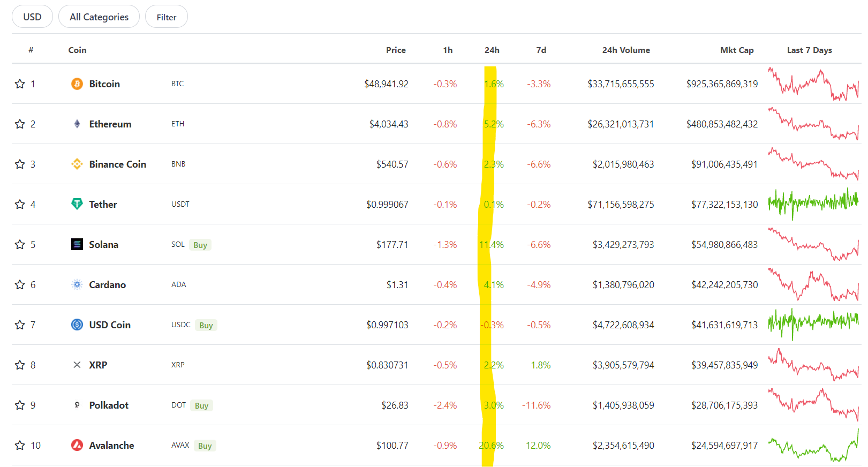The image size is (868, 467).
Task: Sort by 7d change header
Action: pos(541,50)
